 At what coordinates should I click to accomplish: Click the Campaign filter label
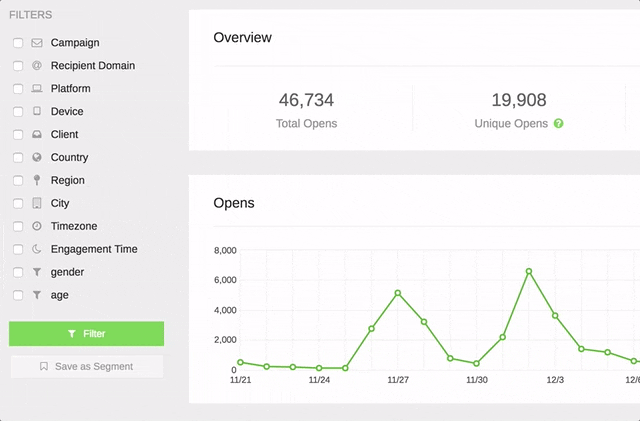[x=75, y=42]
